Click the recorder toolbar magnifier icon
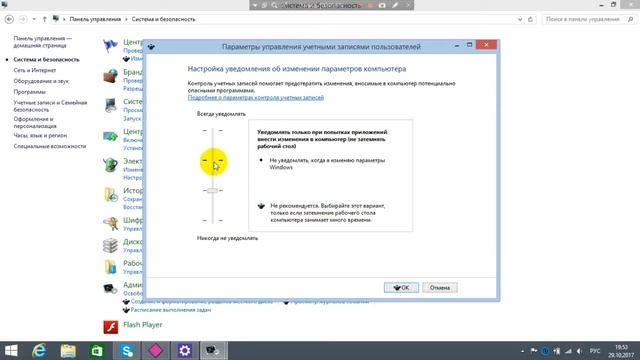Screen dimensions: 640x360 point(274,5)
